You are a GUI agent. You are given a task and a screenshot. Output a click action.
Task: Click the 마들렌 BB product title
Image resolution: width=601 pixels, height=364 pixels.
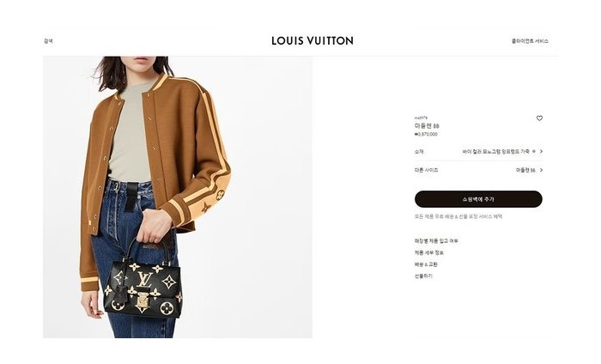(x=427, y=126)
